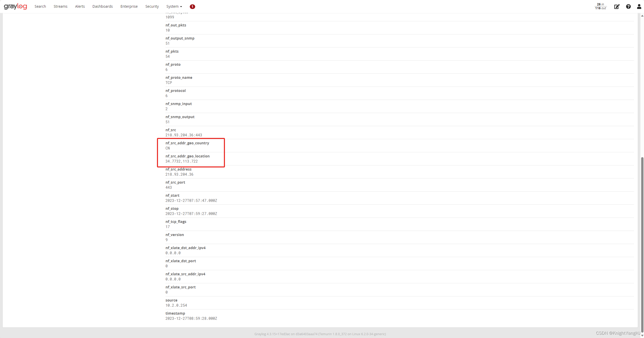
Task: Click the source field name
Action: point(171,300)
